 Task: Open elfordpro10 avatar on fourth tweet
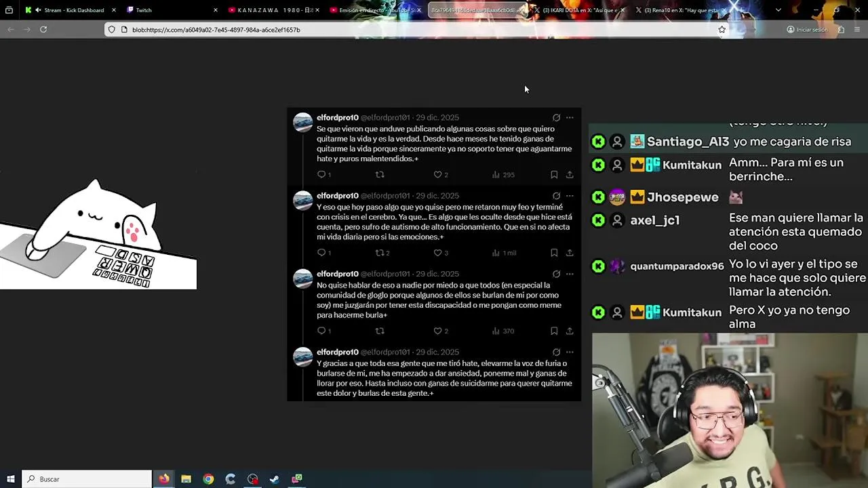coord(302,357)
